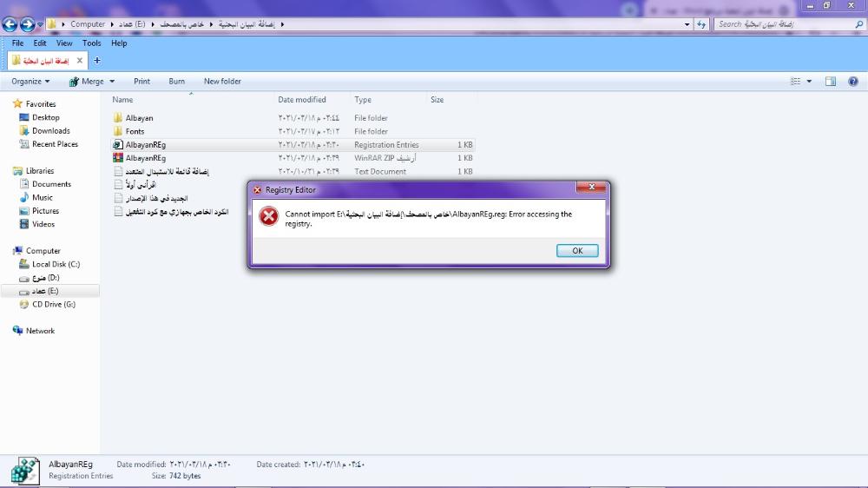Open the Edit menu

click(x=40, y=43)
